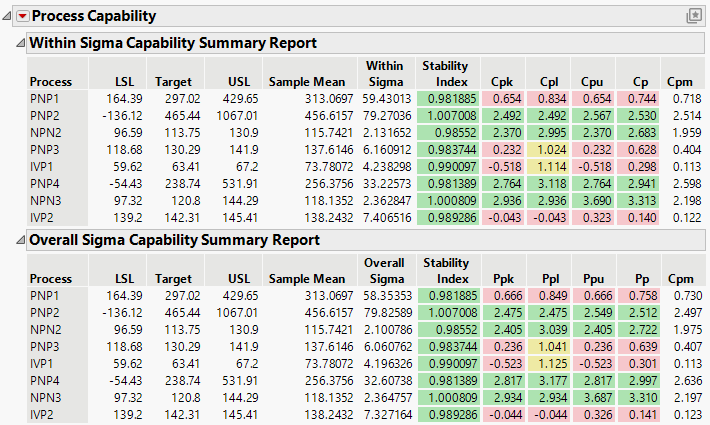Click the Overall Sigma Capability Summary Report title
710x425 pixels.
(x=175, y=240)
